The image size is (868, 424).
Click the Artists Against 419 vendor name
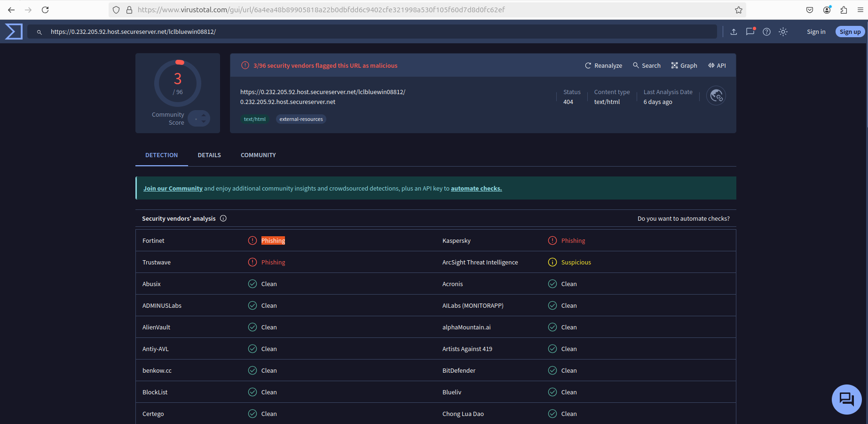[467, 349]
